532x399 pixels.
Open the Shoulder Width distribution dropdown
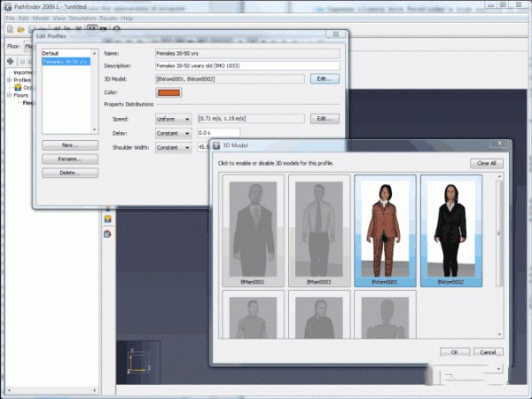coord(175,147)
